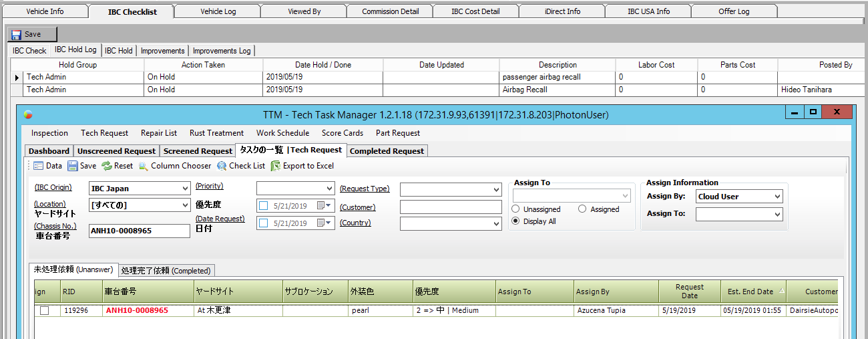868x339 pixels.
Task: Click the Data toolbar icon
Action: click(38, 166)
